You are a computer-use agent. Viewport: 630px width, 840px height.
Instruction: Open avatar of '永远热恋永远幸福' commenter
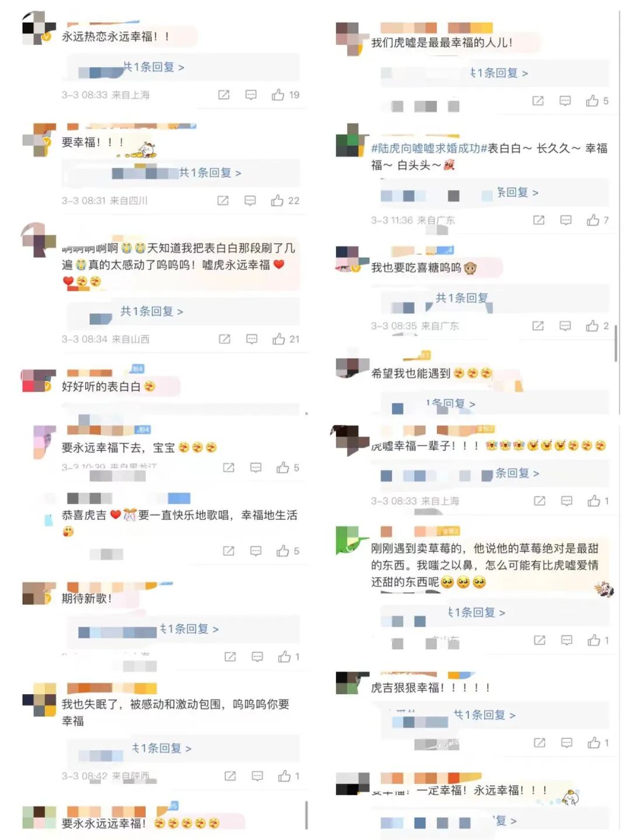38,27
